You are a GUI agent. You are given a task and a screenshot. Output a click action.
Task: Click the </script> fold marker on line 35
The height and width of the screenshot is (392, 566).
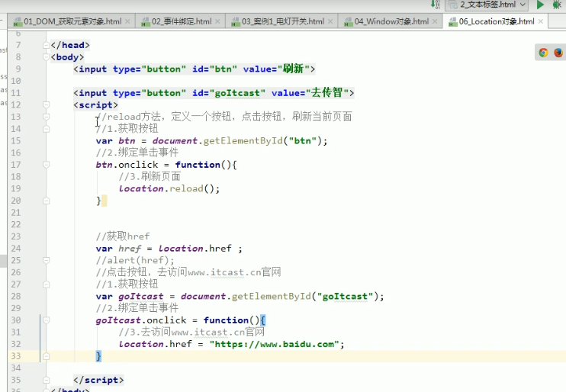[46, 380]
